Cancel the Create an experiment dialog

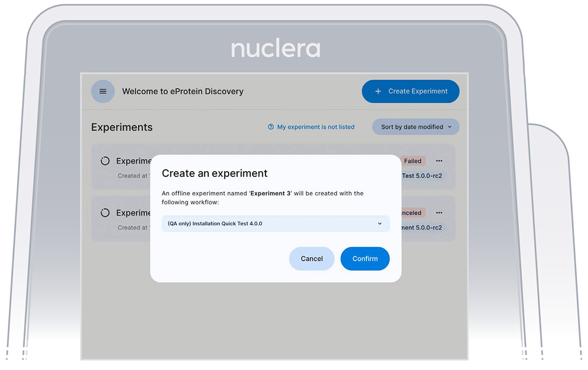(312, 259)
